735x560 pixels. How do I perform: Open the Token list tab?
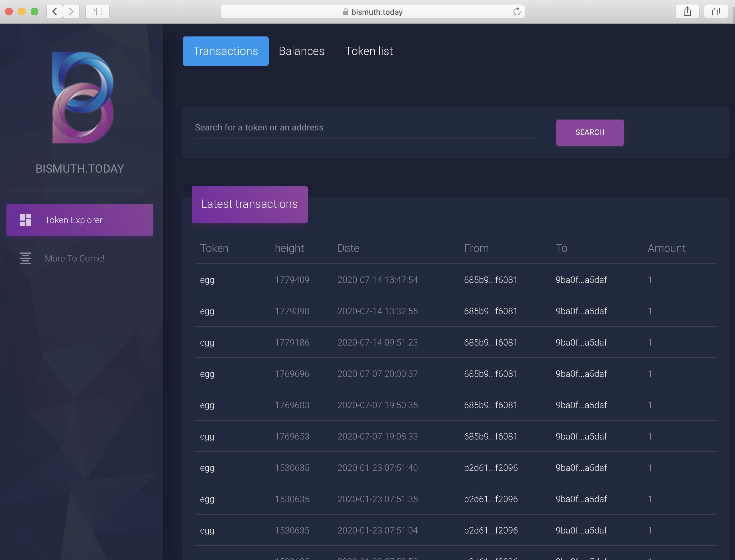(x=369, y=51)
